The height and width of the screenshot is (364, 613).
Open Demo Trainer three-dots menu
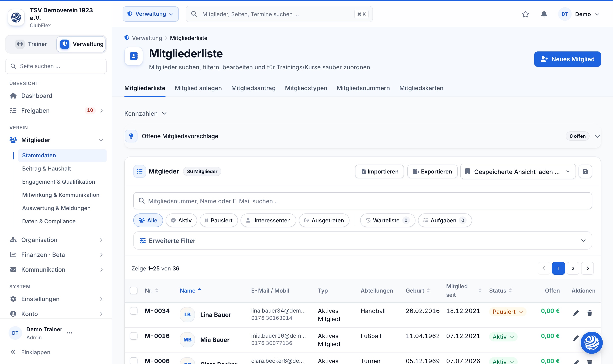click(70, 333)
